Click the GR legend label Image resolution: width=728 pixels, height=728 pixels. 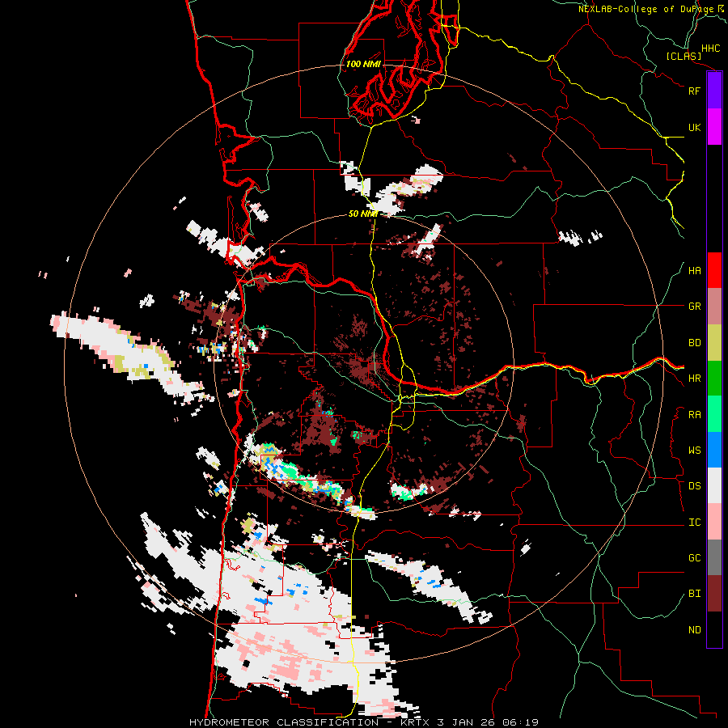pyautogui.click(x=694, y=307)
